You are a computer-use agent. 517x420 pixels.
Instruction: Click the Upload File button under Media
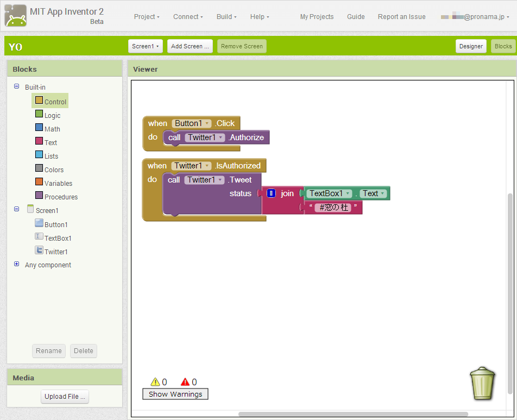[x=65, y=397]
